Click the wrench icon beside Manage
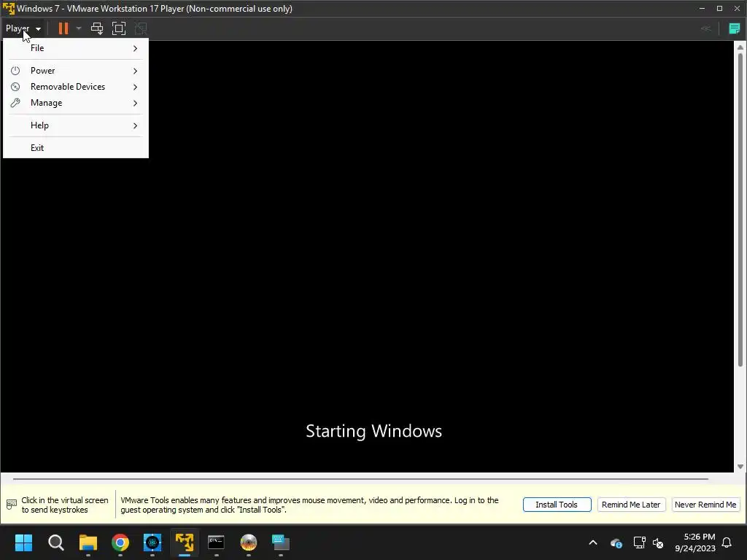This screenshot has width=747, height=560. coord(15,103)
